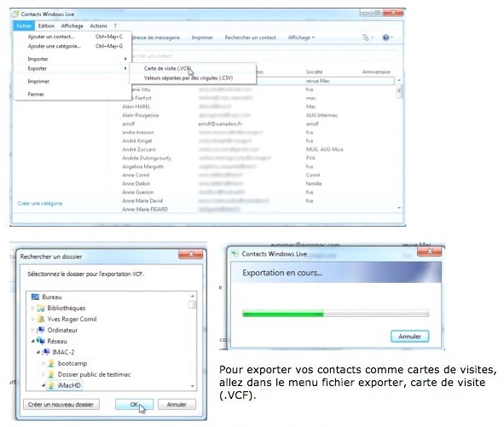The image size is (504, 427).
Task: Click the Réseau network icon
Action: click(40, 341)
